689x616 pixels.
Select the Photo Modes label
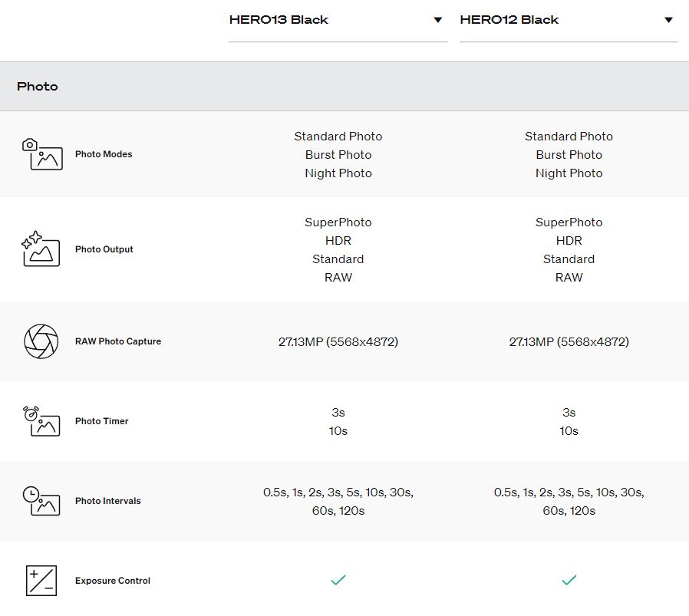(x=104, y=154)
